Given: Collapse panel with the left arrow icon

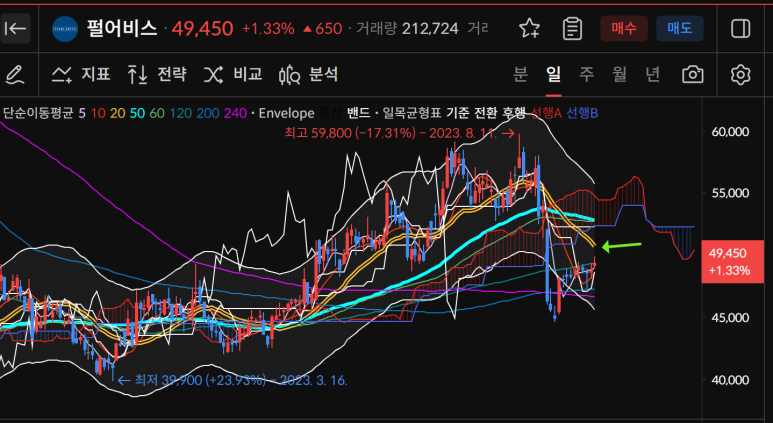Looking at the screenshot, I should click(x=15, y=29).
